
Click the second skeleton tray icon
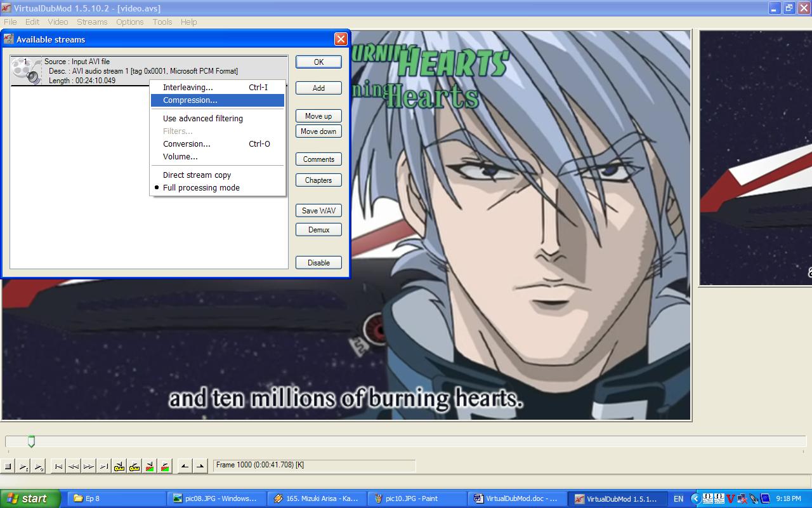click(x=719, y=498)
